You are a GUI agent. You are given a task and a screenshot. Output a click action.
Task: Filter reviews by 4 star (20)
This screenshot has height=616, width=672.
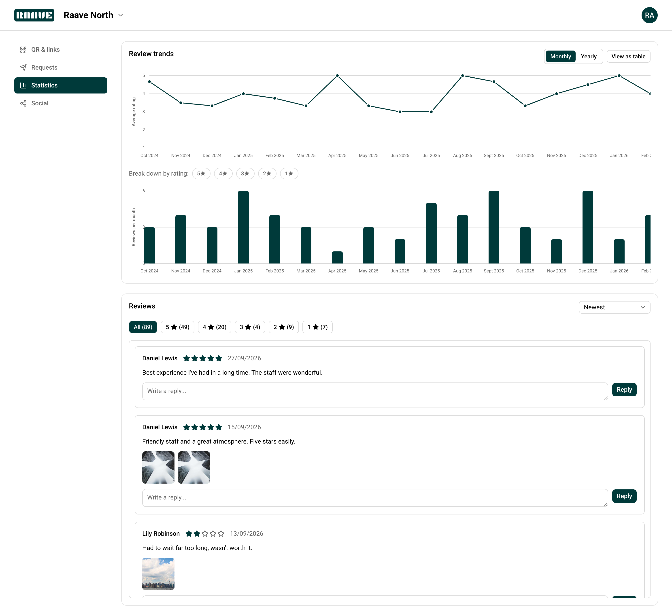coord(214,327)
